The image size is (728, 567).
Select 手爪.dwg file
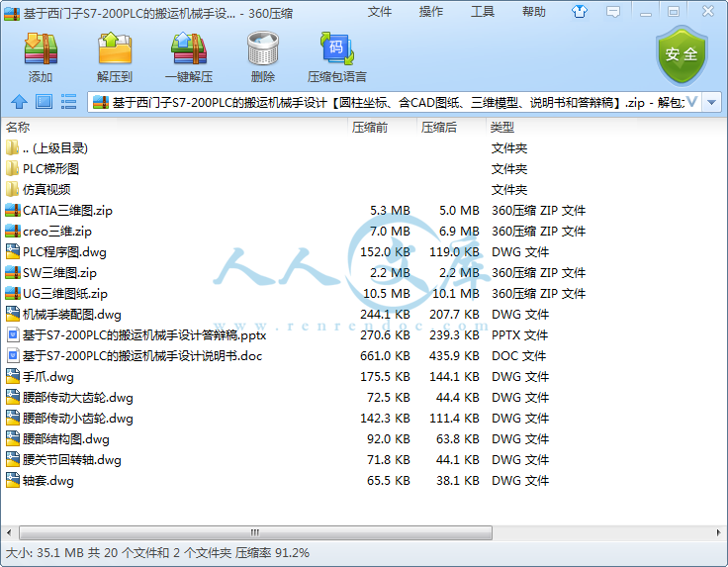tap(48, 377)
